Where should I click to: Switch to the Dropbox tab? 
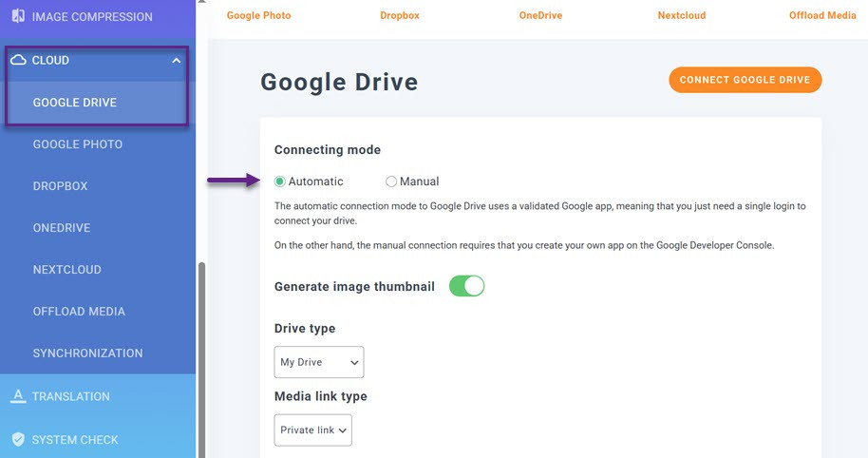399,15
